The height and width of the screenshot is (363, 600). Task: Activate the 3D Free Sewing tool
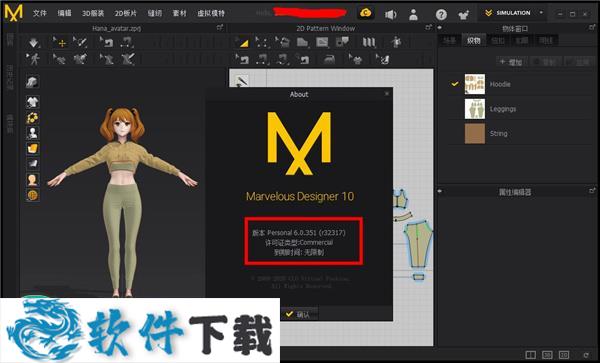(126, 42)
